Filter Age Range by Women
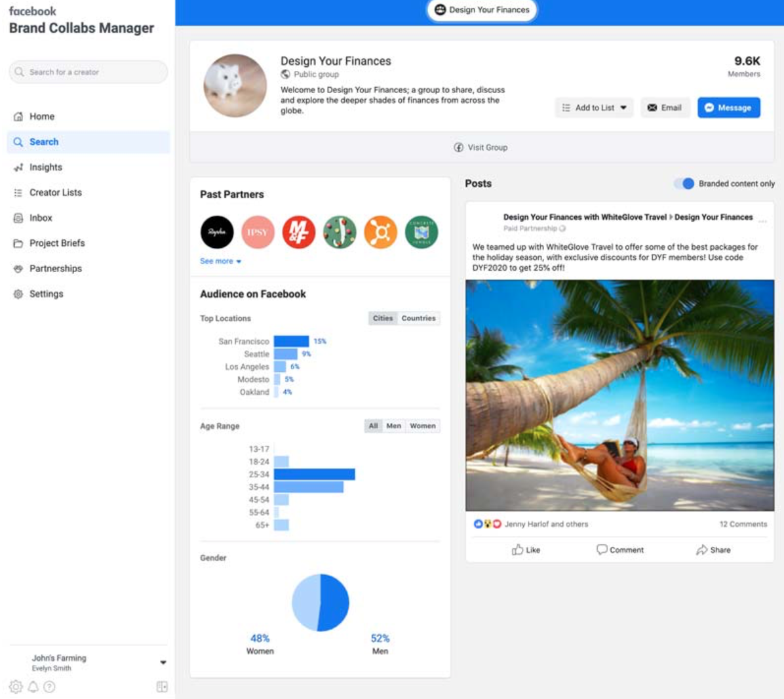 423,426
